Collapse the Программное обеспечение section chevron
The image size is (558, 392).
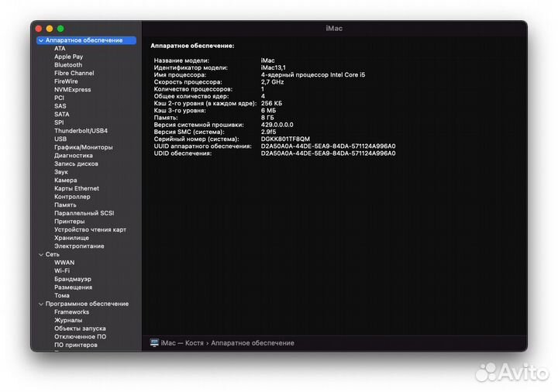[41, 304]
